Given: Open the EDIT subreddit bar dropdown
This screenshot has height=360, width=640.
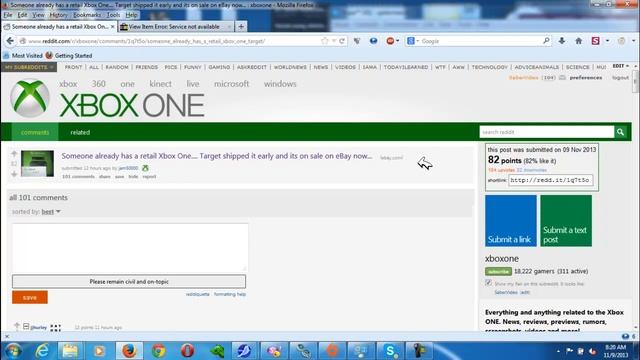Looking at the screenshot, I should [620, 66].
